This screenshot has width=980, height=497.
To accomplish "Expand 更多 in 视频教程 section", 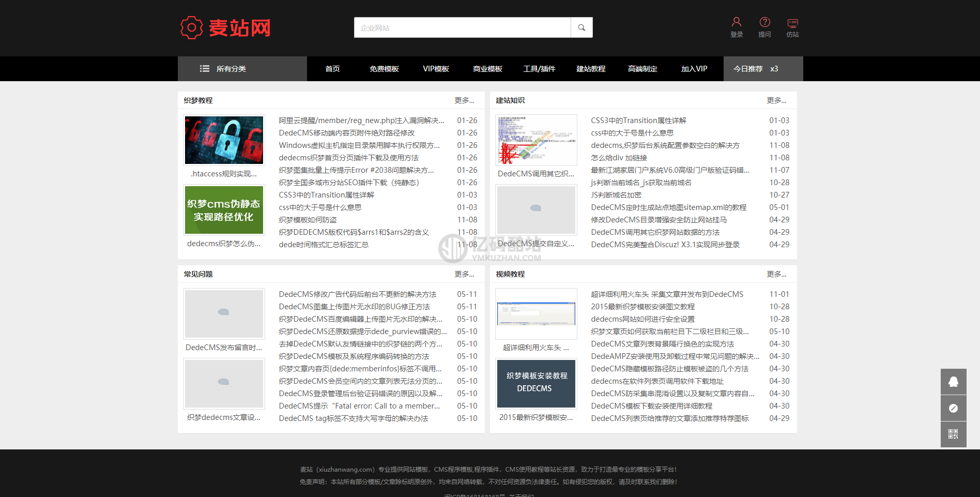I will tap(776, 274).
